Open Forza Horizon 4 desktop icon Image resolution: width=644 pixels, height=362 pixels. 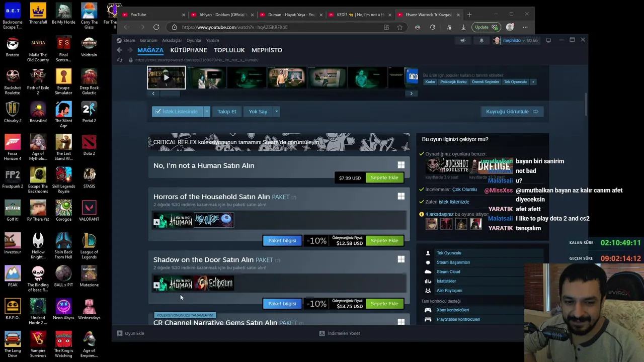pos(13,146)
